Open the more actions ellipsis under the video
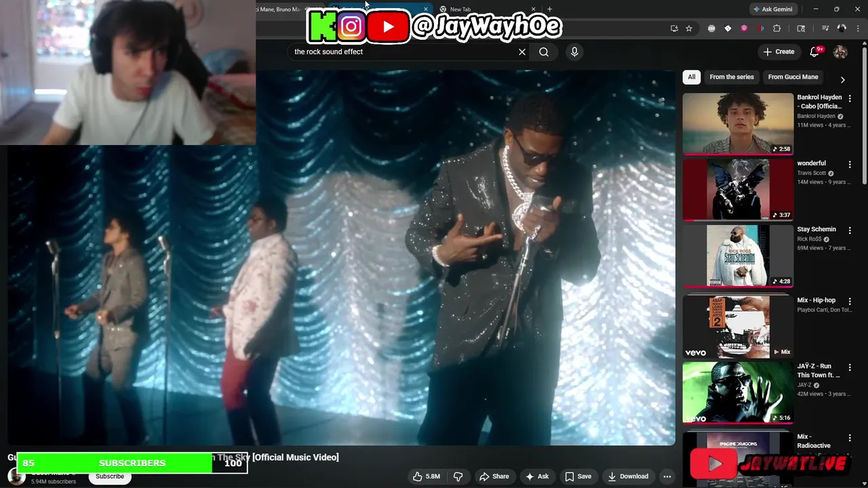The image size is (868, 488). pos(667,476)
